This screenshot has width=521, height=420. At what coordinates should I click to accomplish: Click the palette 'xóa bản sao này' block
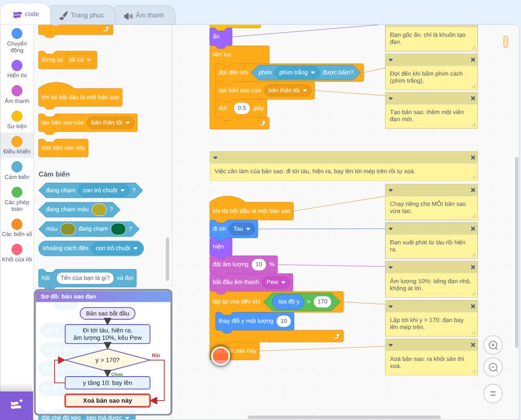[x=63, y=148]
